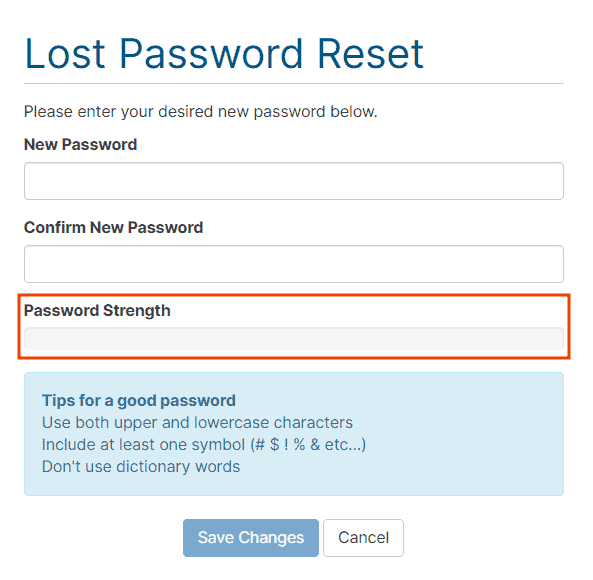
Task: Click the include at least one symbol tip
Action: tap(204, 445)
